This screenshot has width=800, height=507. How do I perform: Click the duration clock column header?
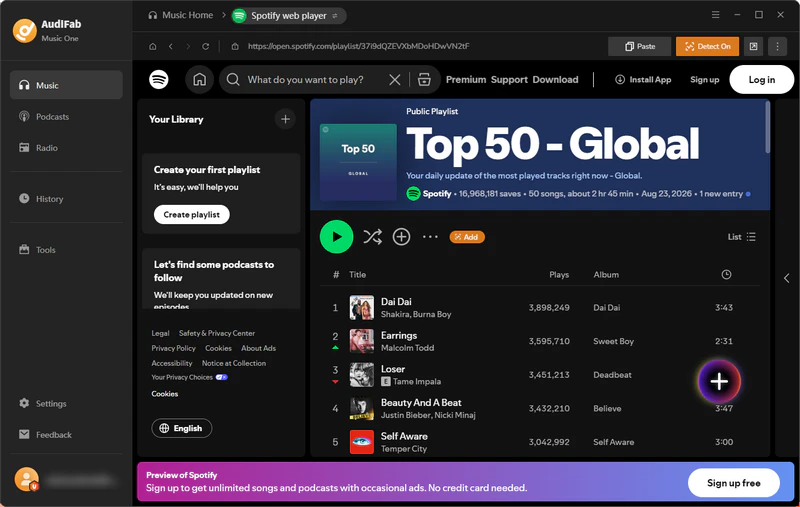pos(726,274)
